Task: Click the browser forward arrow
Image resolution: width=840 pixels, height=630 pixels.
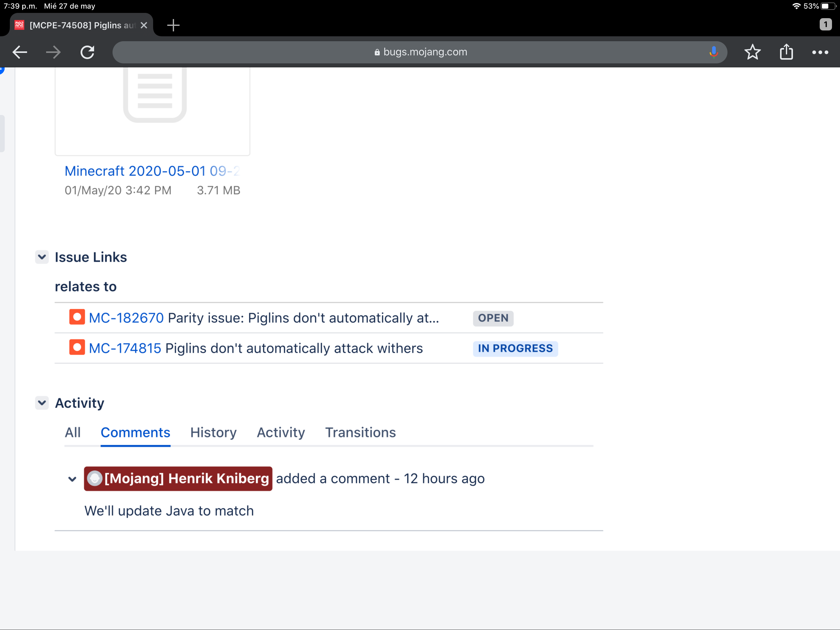Action: (x=53, y=52)
